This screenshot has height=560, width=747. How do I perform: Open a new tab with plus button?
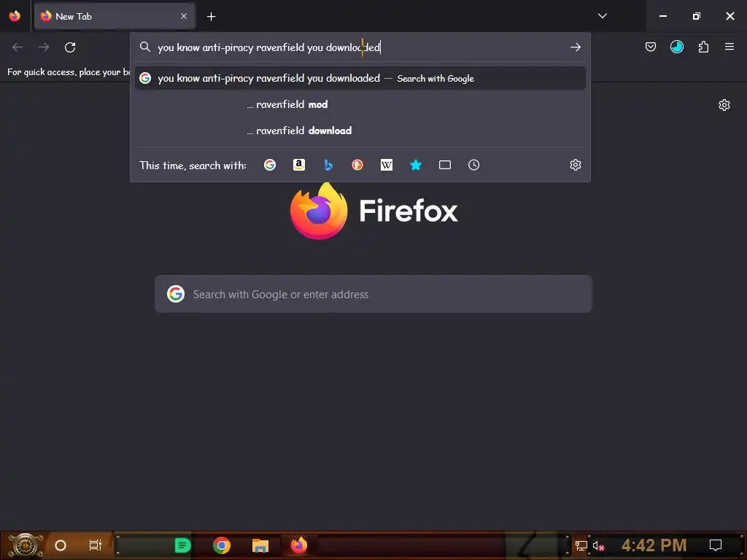pyautogui.click(x=211, y=17)
